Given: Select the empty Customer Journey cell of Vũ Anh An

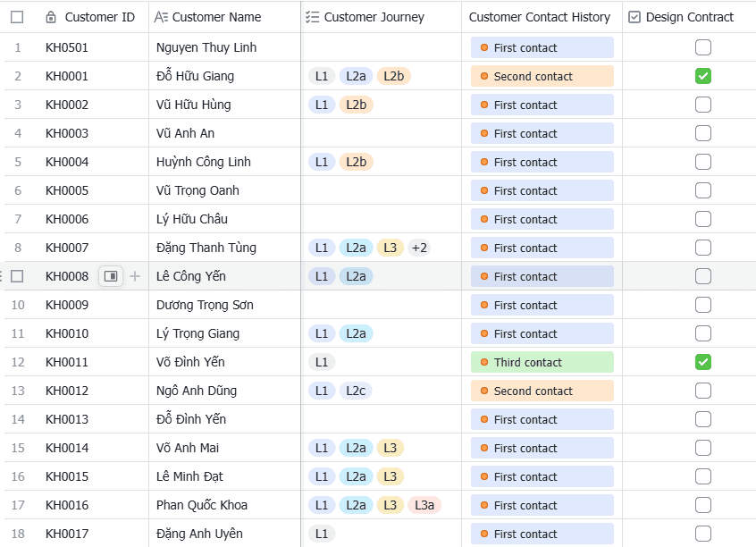Looking at the screenshot, I should click(x=381, y=133).
